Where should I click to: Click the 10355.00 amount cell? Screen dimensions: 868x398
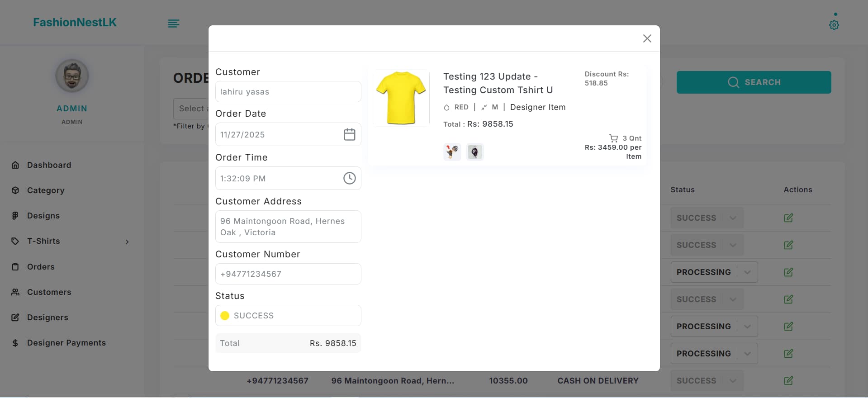point(508,381)
